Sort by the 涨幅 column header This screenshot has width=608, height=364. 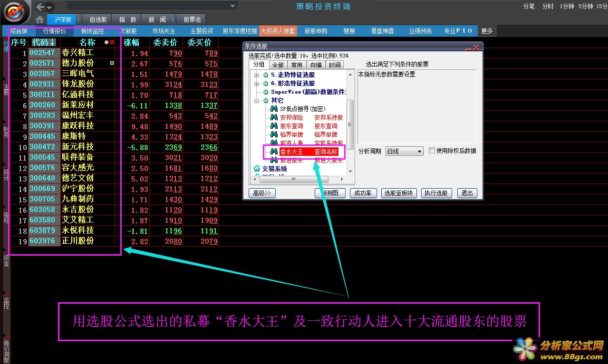point(132,42)
